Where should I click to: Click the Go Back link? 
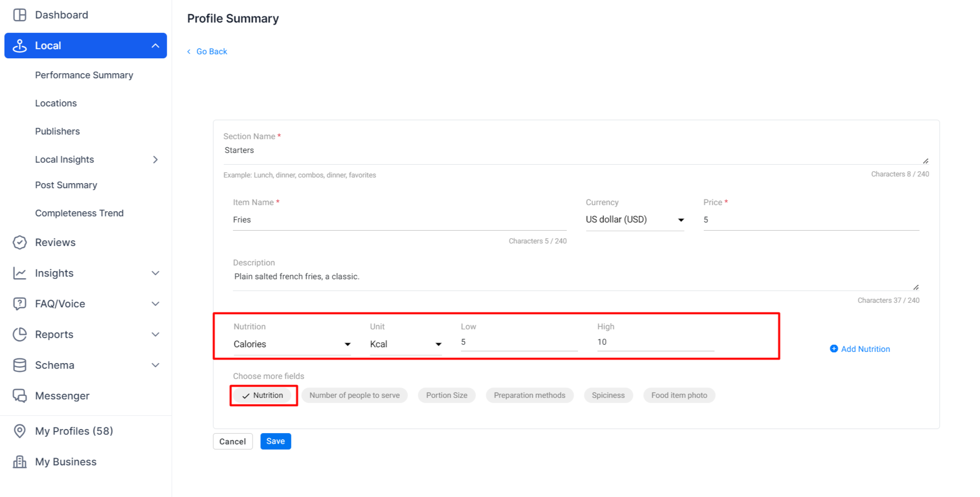tap(212, 52)
